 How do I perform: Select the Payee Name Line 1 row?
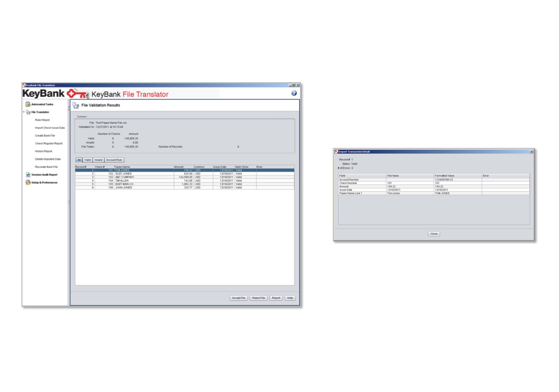tap(434, 193)
